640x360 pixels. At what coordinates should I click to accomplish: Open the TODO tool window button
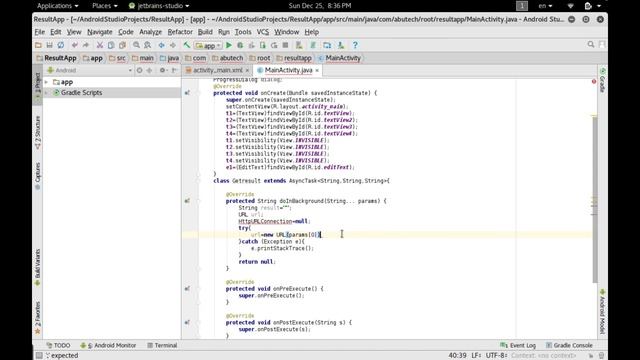click(58, 345)
